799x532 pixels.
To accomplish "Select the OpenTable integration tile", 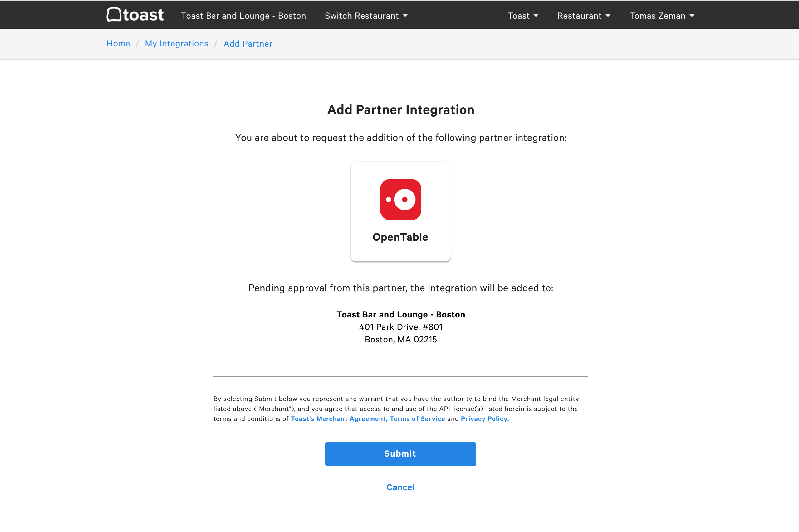I will (400, 211).
